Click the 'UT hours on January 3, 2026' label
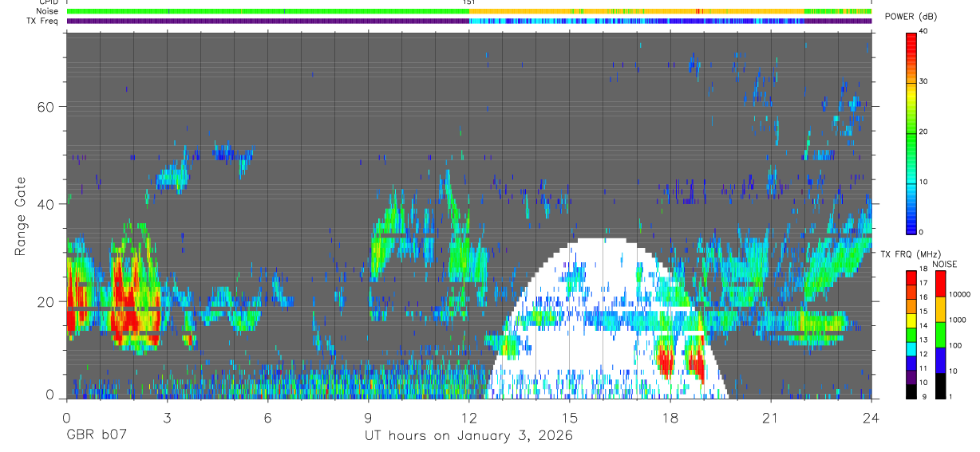Viewport: 980px width, 452px height. pyautogui.click(x=468, y=436)
